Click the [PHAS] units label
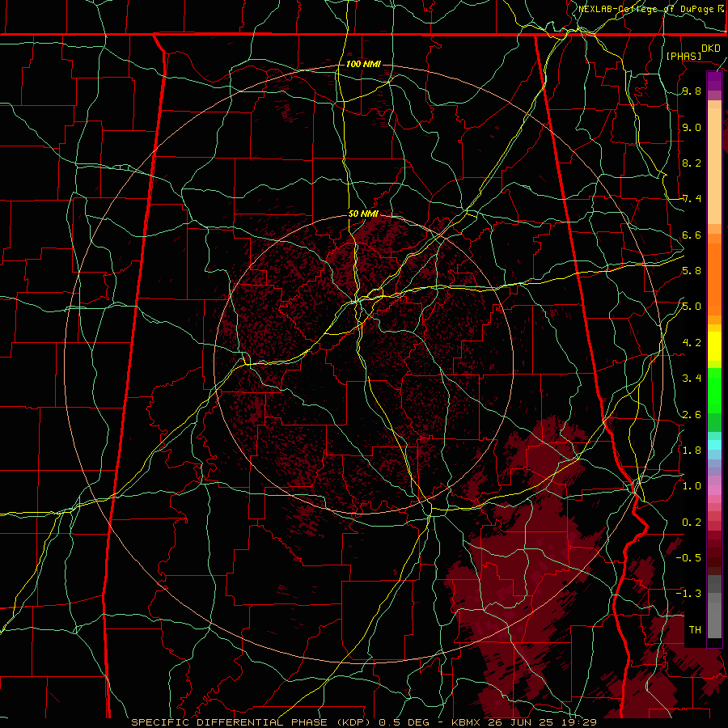728x728 pixels. click(684, 56)
